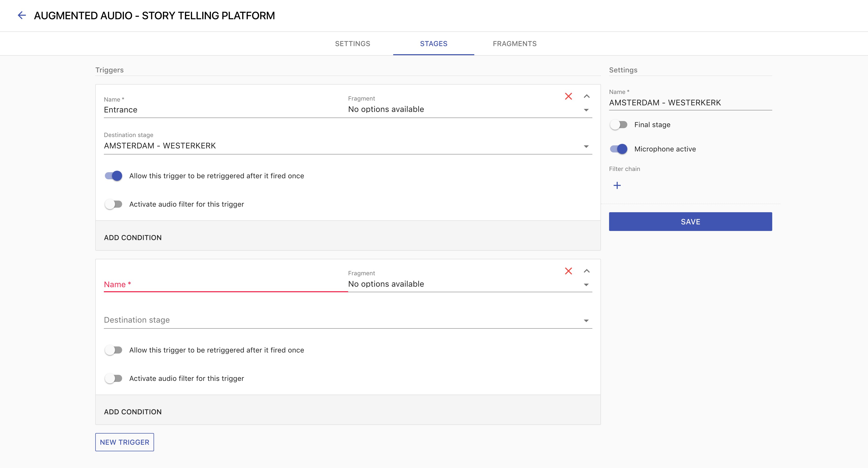Click the New Trigger button

[124, 442]
